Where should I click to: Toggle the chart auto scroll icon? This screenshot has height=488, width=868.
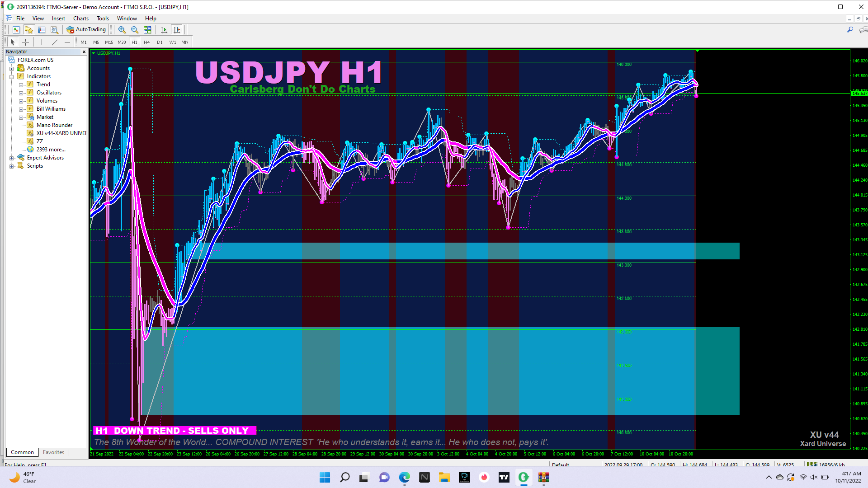click(x=164, y=30)
